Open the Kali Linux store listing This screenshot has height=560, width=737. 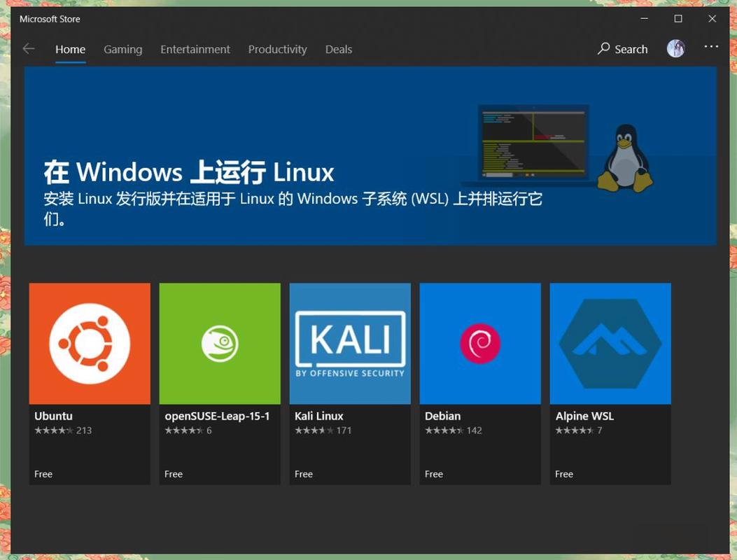tap(350, 343)
